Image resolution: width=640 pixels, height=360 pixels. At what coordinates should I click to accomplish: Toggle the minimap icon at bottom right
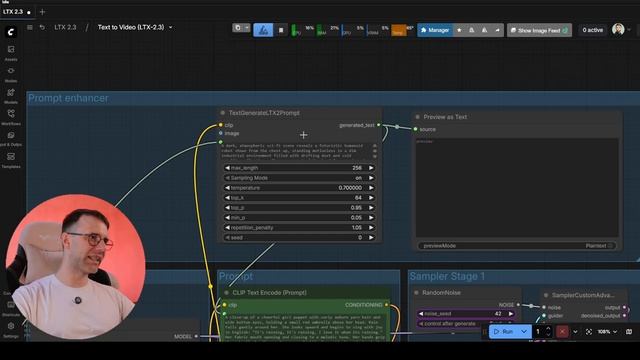(x=629, y=332)
